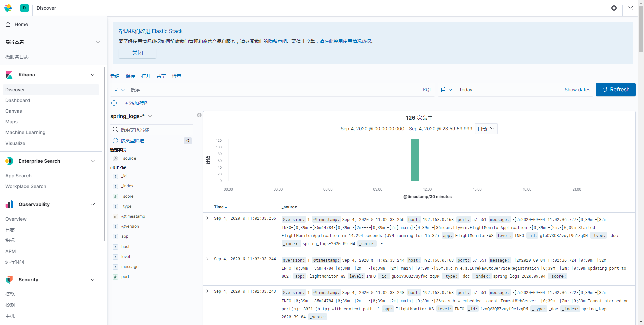644x325 pixels.
Task: Open Dashboard in the Kibana menu
Action: [x=17, y=100]
